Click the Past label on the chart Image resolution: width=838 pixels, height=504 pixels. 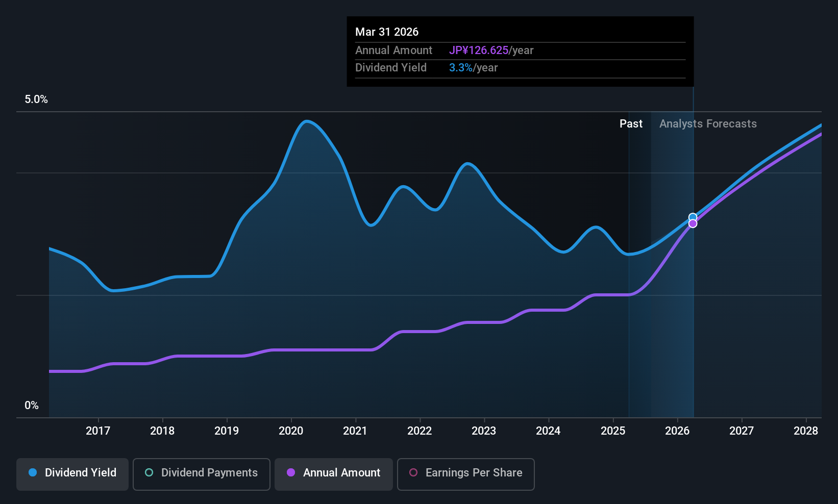click(631, 124)
